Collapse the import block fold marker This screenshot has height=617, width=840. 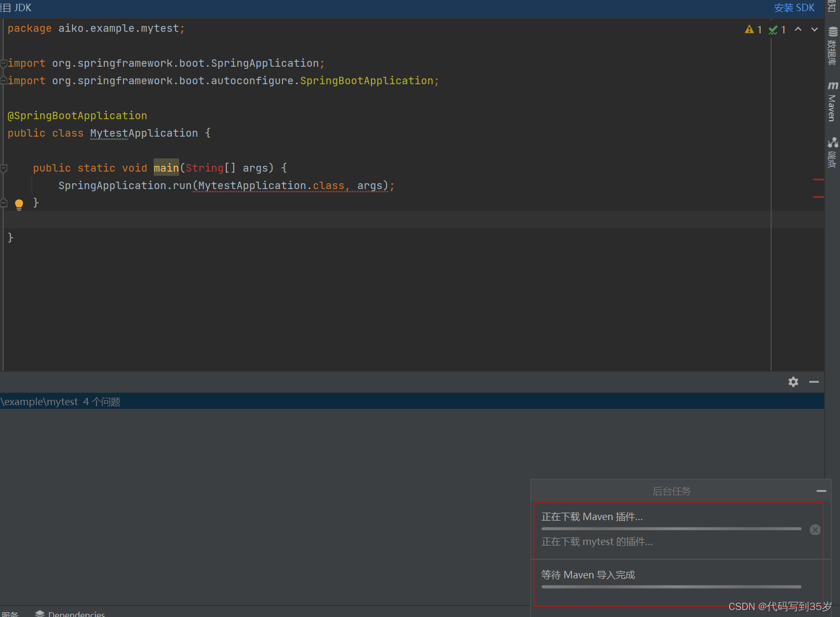tap(4, 64)
